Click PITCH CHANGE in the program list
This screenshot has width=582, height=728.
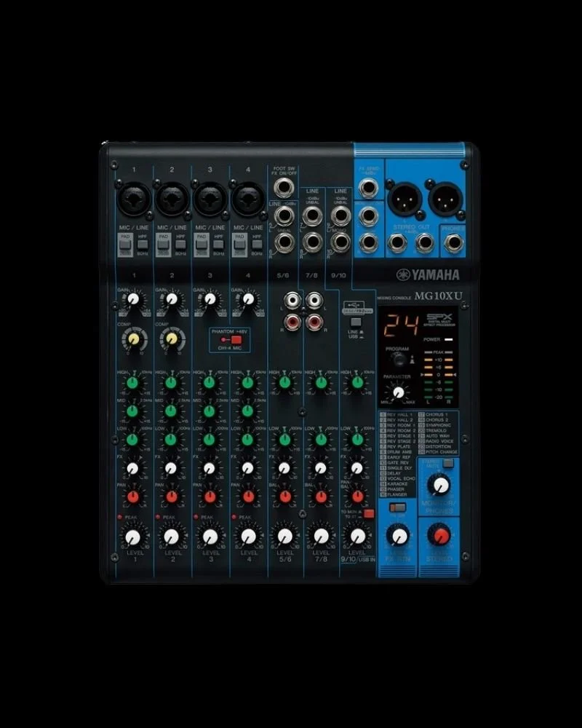tap(438, 452)
